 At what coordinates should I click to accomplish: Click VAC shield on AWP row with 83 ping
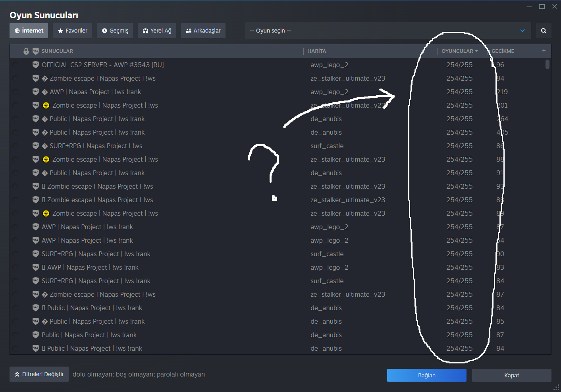pos(36,267)
